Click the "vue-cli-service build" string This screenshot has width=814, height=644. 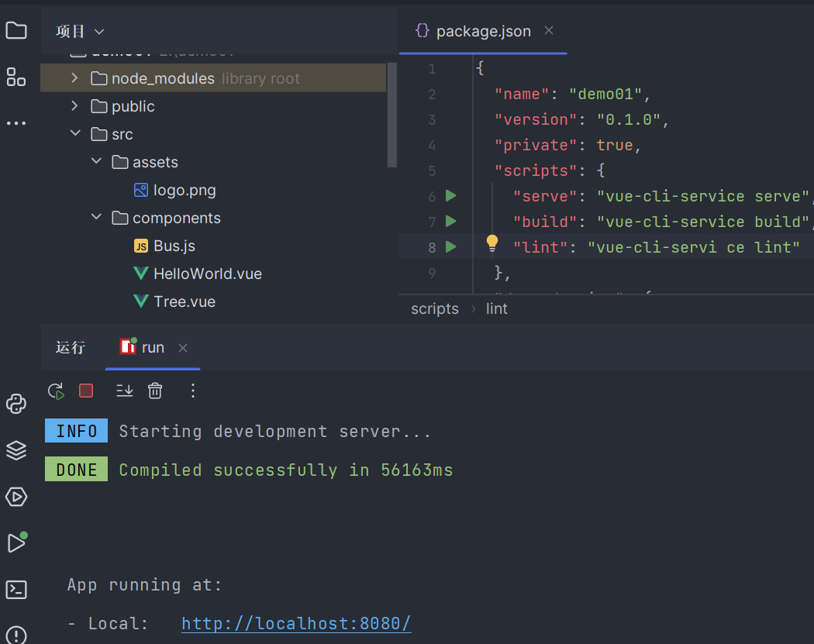coord(703,222)
